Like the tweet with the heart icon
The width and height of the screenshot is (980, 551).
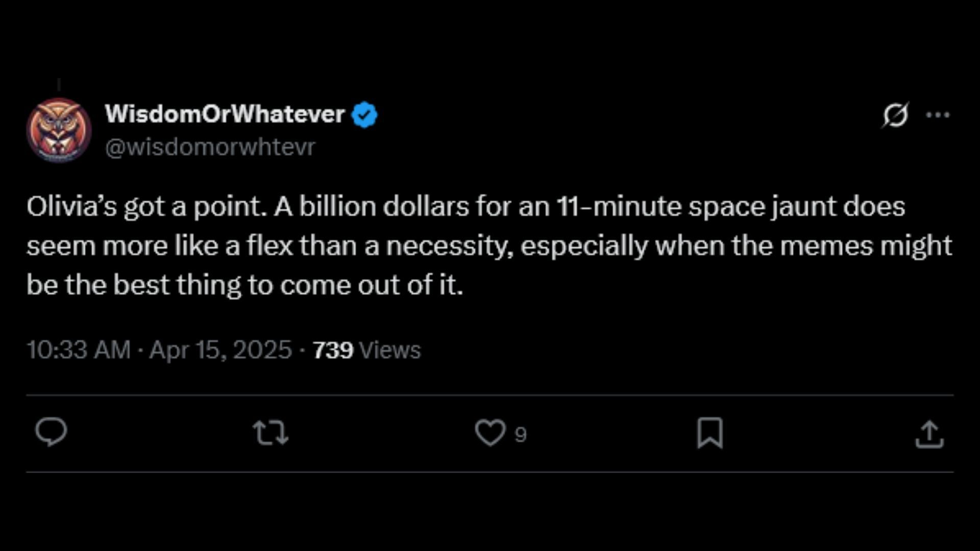(490, 433)
